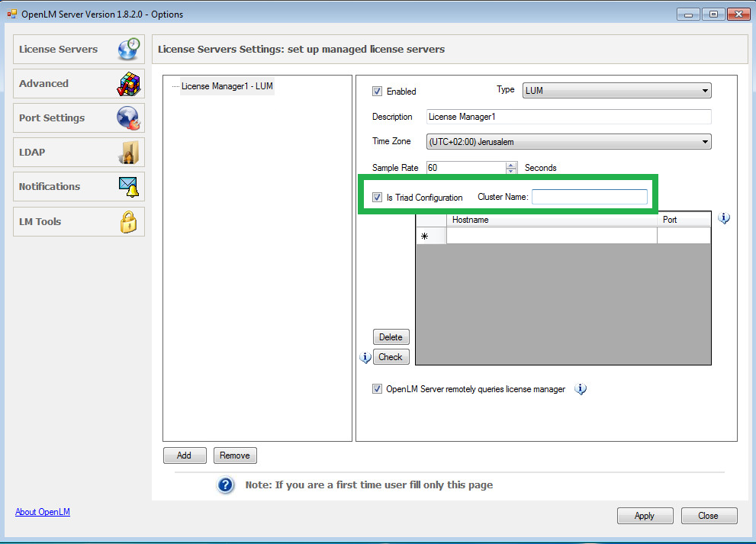The width and height of the screenshot is (756, 544).
Task: Toggle OpenLM Server remotely queries license manager
Action: pos(377,388)
